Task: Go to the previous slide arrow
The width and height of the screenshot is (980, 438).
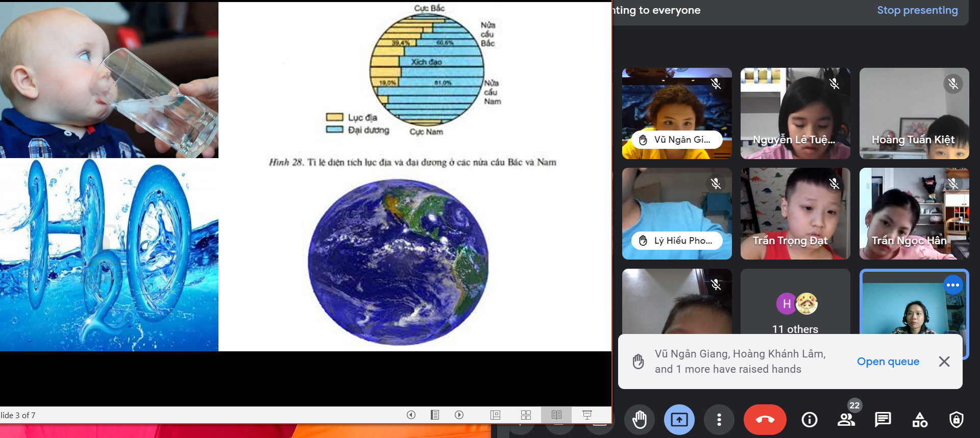Action: (411, 415)
